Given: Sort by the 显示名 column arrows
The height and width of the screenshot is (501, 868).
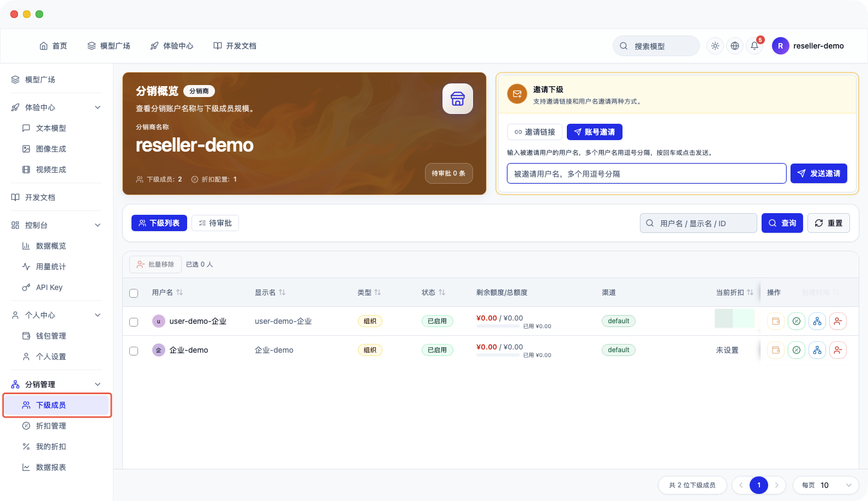Looking at the screenshot, I should pyautogui.click(x=282, y=293).
